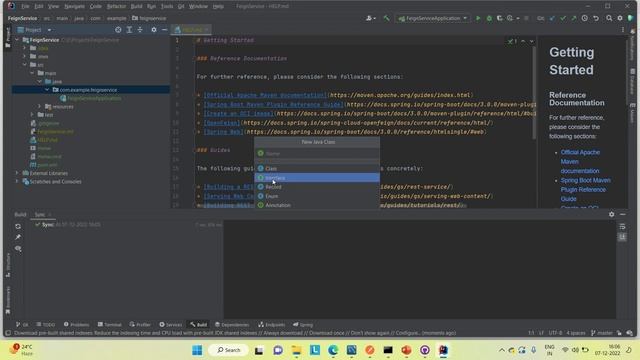Start debugging with the bug icon
The height and width of the screenshot is (360, 640).
click(x=489, y=18)
